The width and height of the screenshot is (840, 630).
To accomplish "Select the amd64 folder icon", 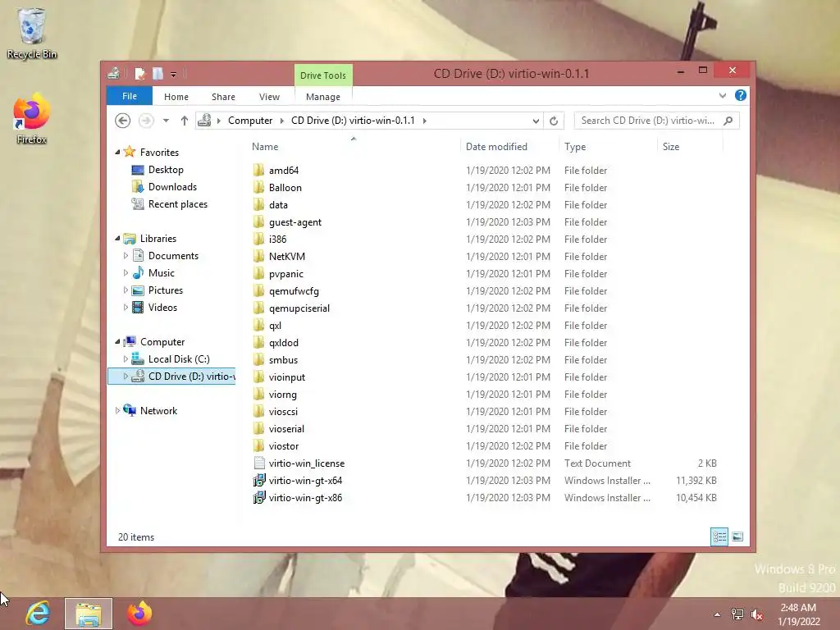I will [x=258, y=171].
